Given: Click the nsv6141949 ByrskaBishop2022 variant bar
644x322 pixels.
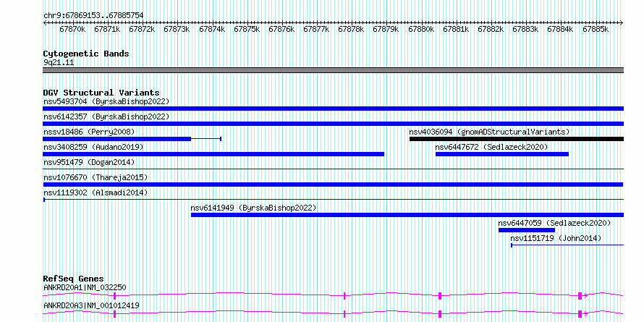Looking at the screenshot, I should pos(407,215).
